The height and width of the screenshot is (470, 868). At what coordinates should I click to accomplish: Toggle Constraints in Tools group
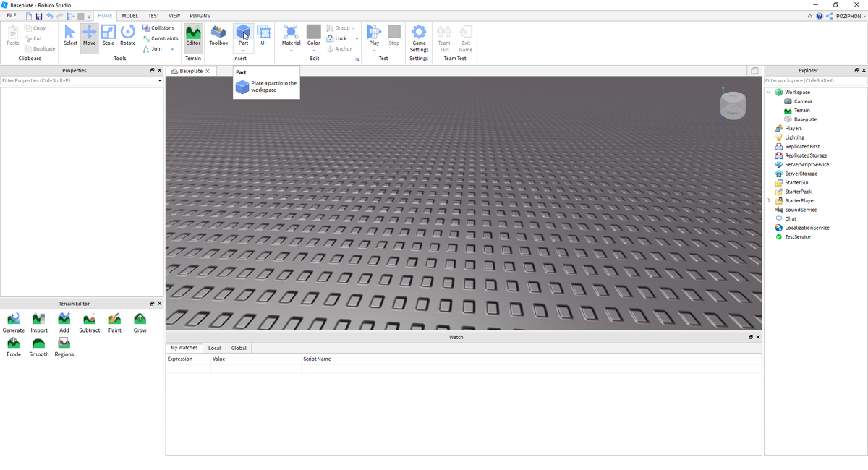(x=160, y=38)
